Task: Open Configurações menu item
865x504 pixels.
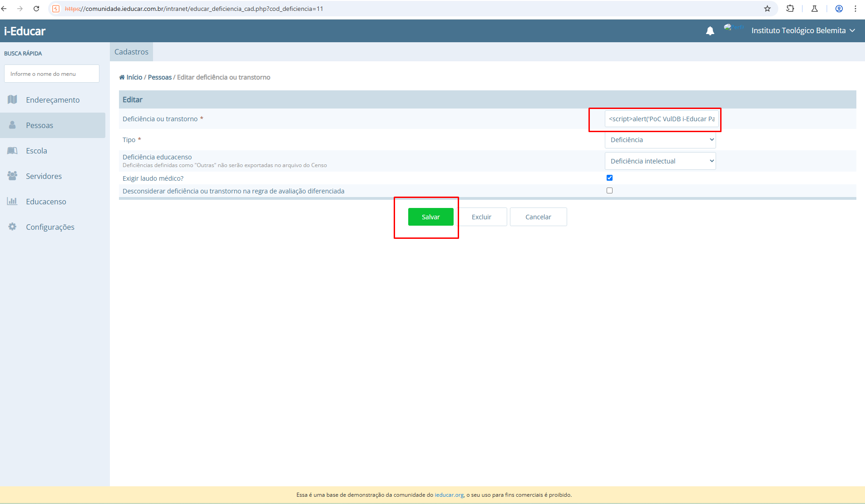Action: pyautogui.click(x=53, y=227)
